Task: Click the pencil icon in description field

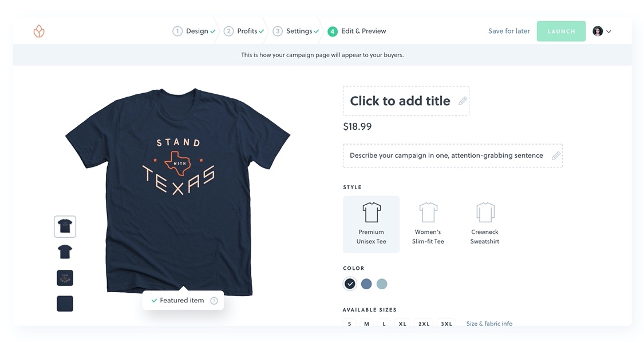Action: [555, 155]
